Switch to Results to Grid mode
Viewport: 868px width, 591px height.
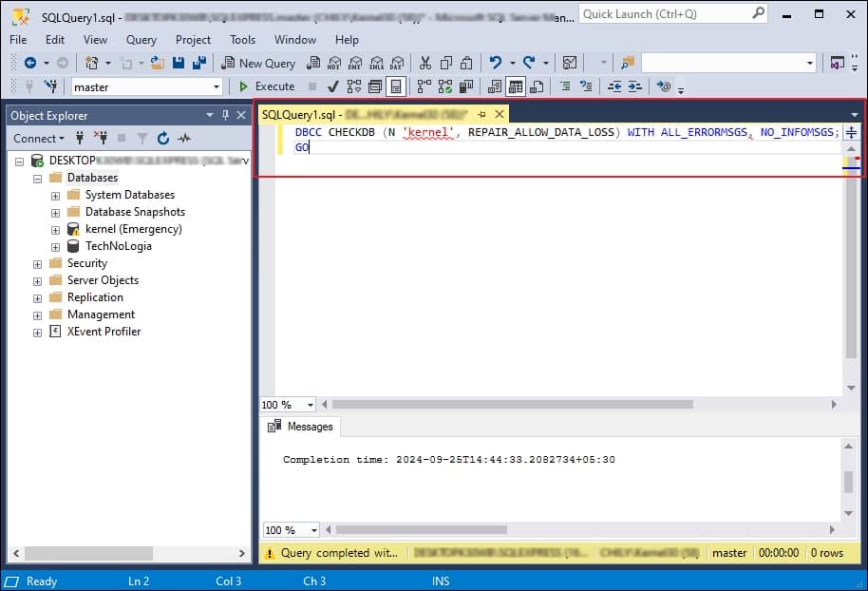516,86
